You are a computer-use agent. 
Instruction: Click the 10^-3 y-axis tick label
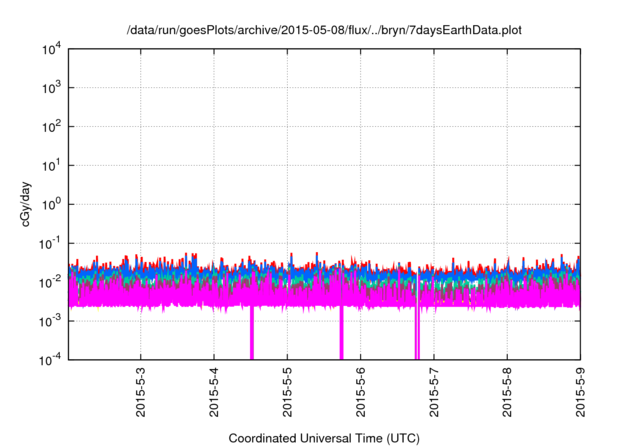(x=50, y=322)
